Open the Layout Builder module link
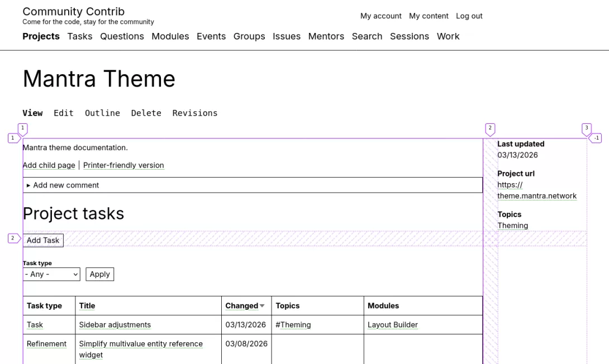Image resolution: width=609 pixels, height=364 pixels. [392, 325]
